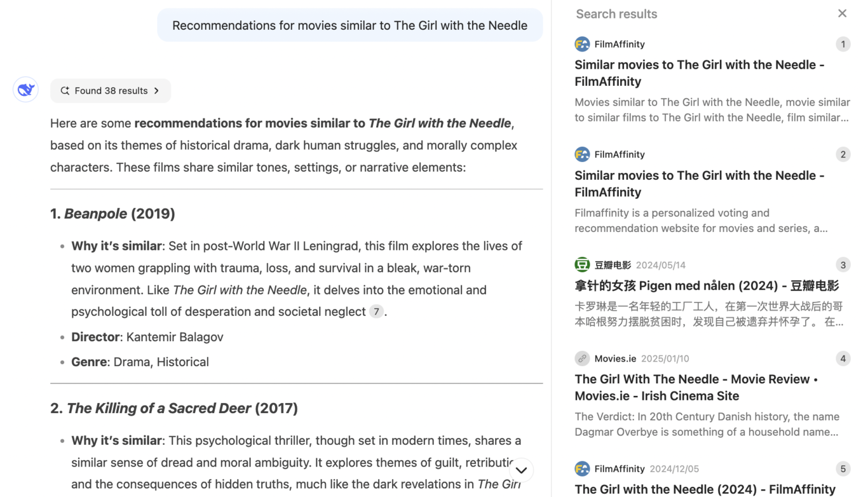Click the user's movie recommendation prompt bubble
This screenshot has height=497, width=868.
tap(349, 25)
